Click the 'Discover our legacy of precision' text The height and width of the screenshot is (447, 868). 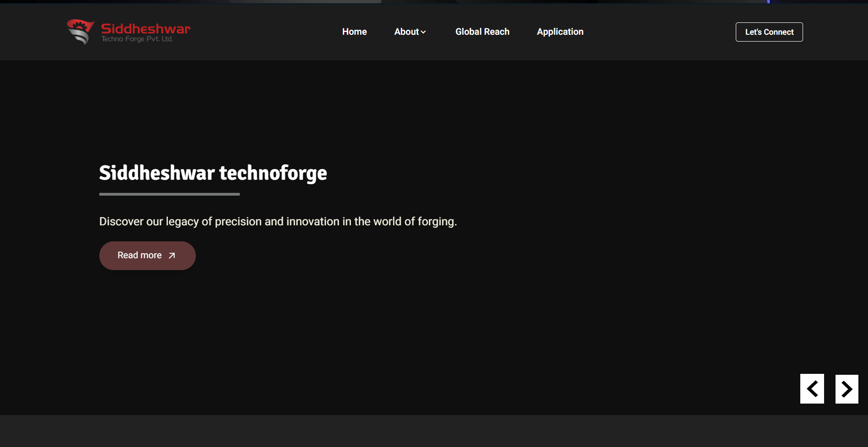(278, 222)
